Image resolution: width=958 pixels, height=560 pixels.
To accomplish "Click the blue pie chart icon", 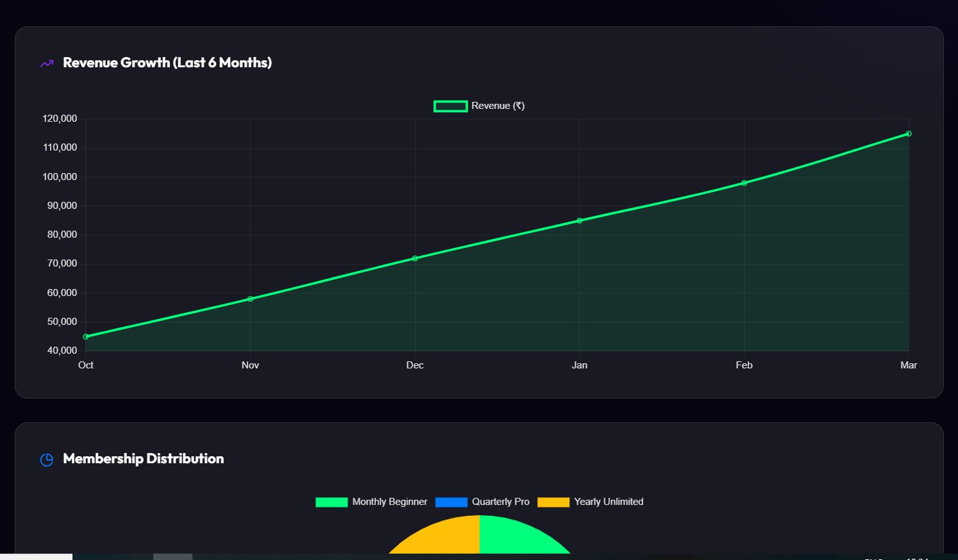I will coord(47,459).
